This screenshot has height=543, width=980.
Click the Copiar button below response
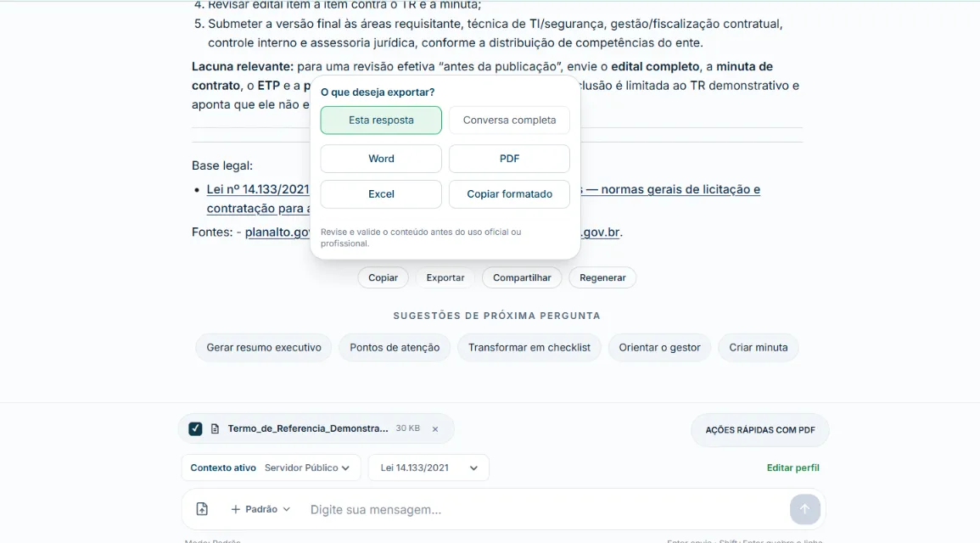coord(383,277)
